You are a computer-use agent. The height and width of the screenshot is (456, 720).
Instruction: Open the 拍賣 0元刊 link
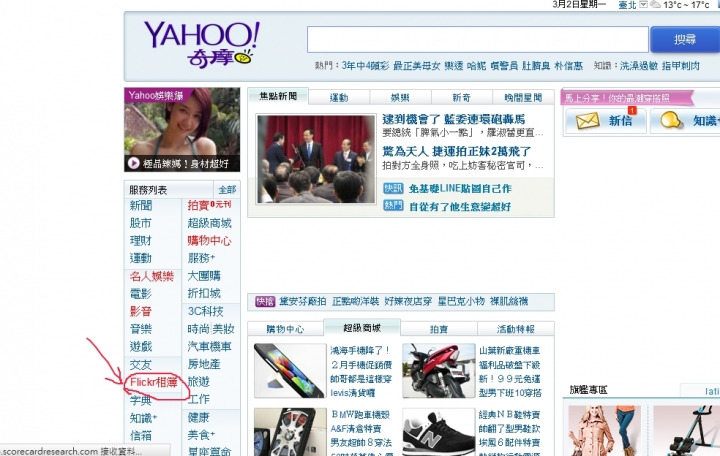click(x=209, y=205)
